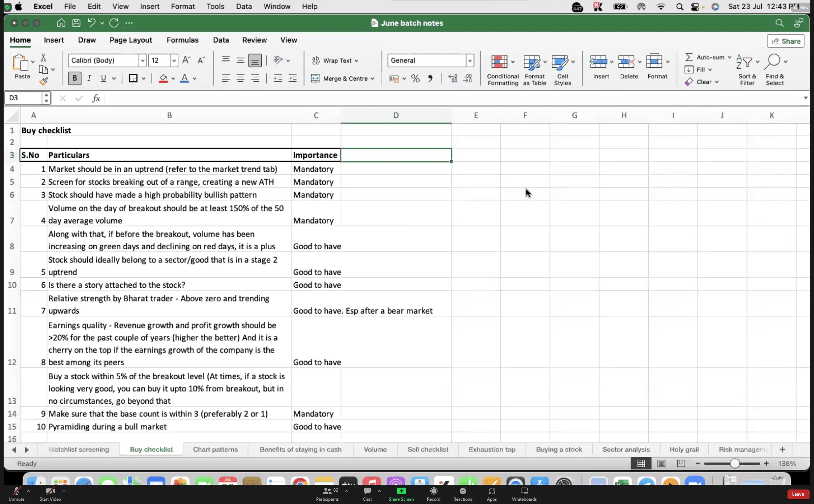The image size is (814, 504).
Task: Click the Save icon in title bar
Action: (76, 23)
